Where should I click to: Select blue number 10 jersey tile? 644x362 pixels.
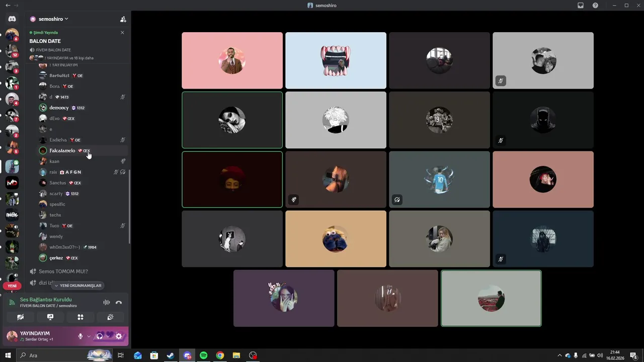pos(439,179)
